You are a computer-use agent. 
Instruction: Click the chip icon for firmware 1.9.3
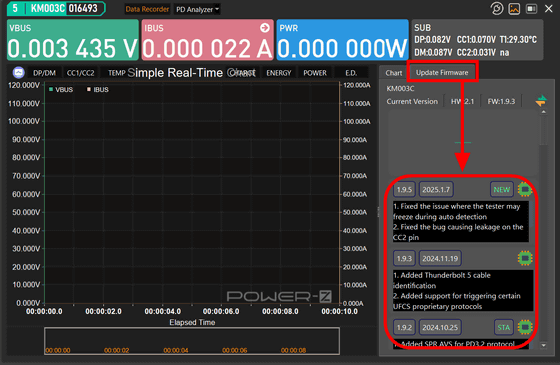point(525,258)
